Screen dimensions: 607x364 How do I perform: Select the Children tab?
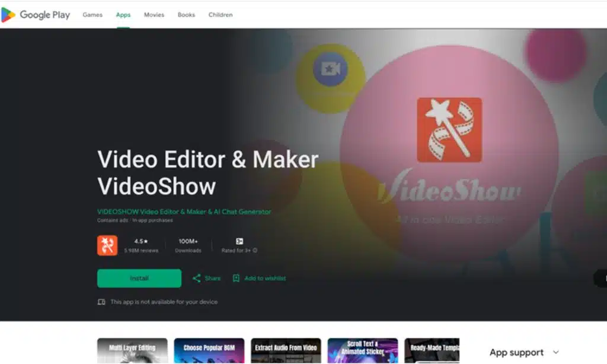(220, 15)
